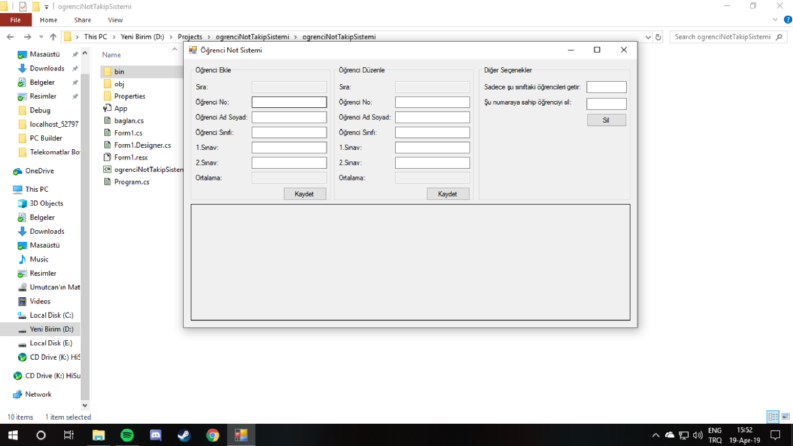Open address bar history dropdown

[648, 37]
